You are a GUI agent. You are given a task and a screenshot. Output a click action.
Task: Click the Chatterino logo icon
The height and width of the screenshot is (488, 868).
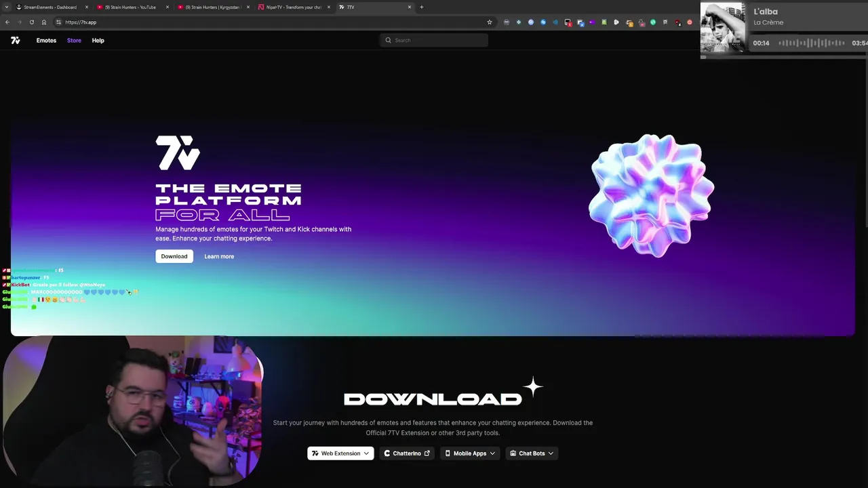click(387, 453)
